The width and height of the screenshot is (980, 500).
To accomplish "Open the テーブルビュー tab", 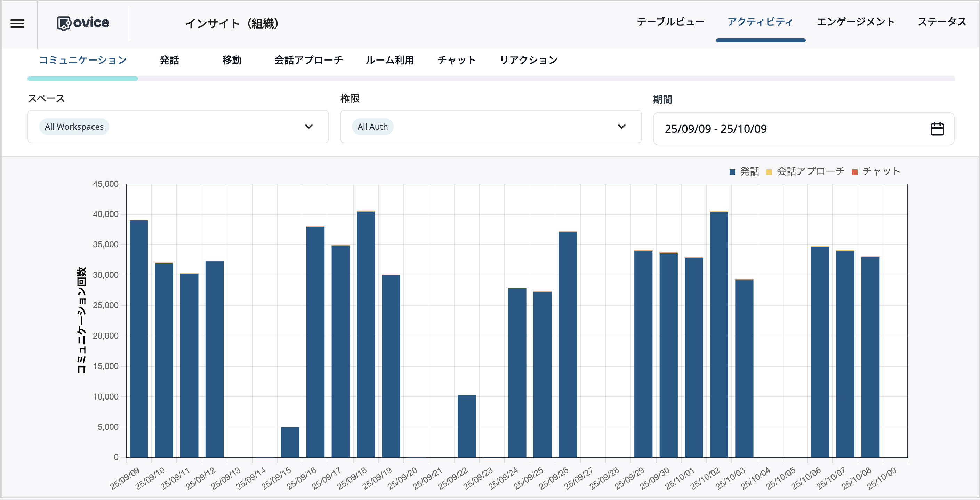I will [671, 22].
